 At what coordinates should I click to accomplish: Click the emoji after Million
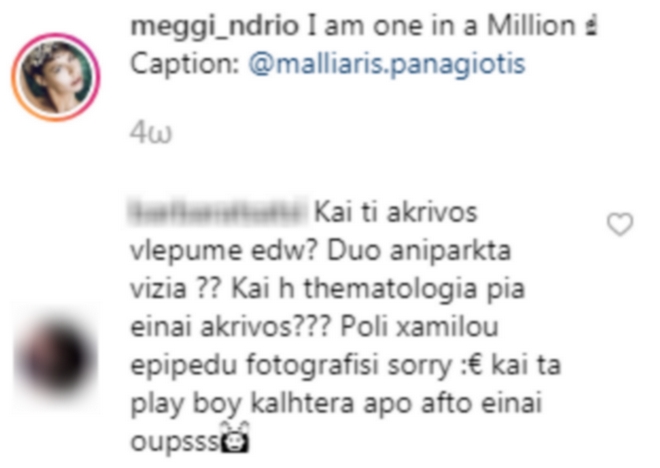tap(591, 27)
